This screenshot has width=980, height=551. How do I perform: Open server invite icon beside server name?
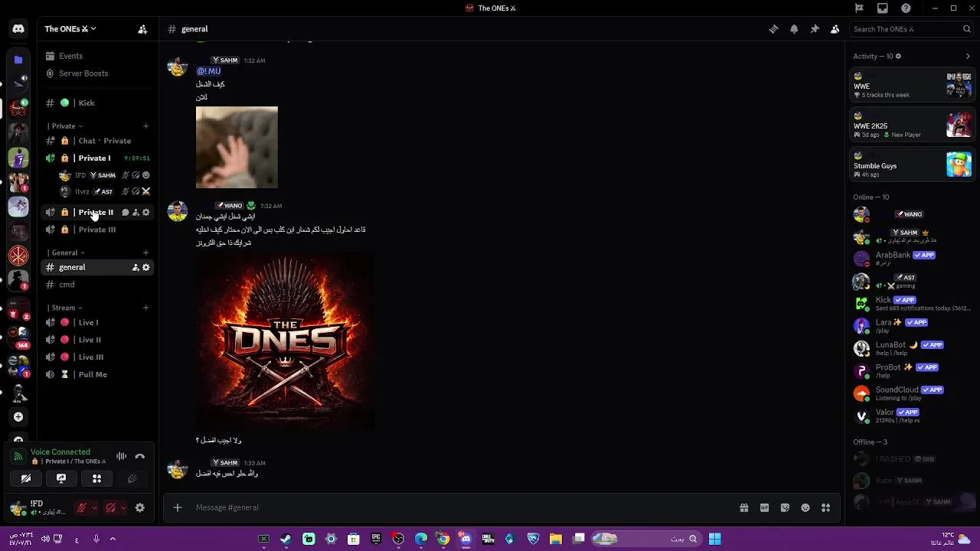coord(142,29)
